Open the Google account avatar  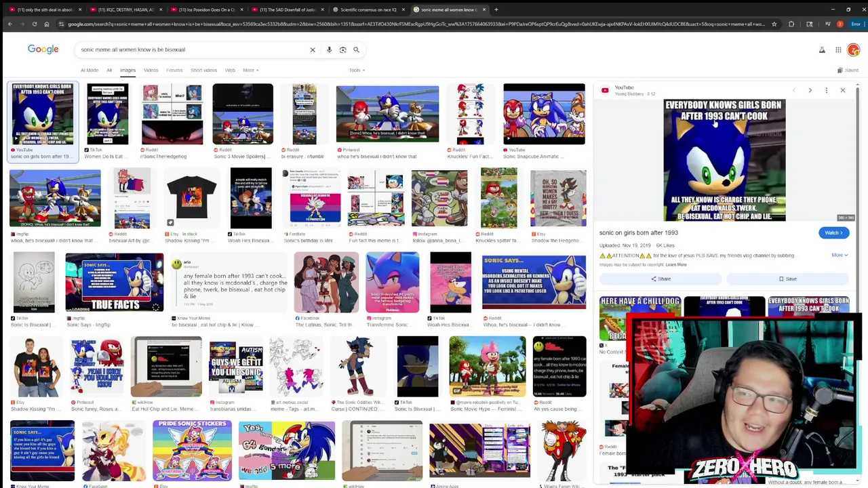853,49
